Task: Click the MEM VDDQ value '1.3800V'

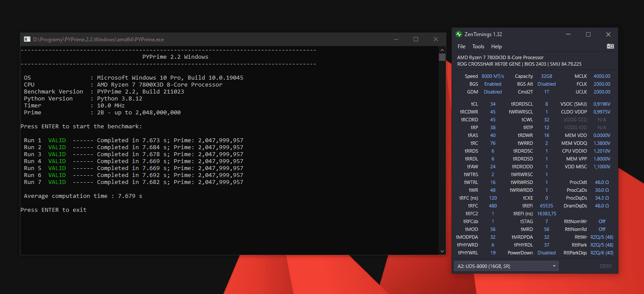Action: click(x=602, y=143)
